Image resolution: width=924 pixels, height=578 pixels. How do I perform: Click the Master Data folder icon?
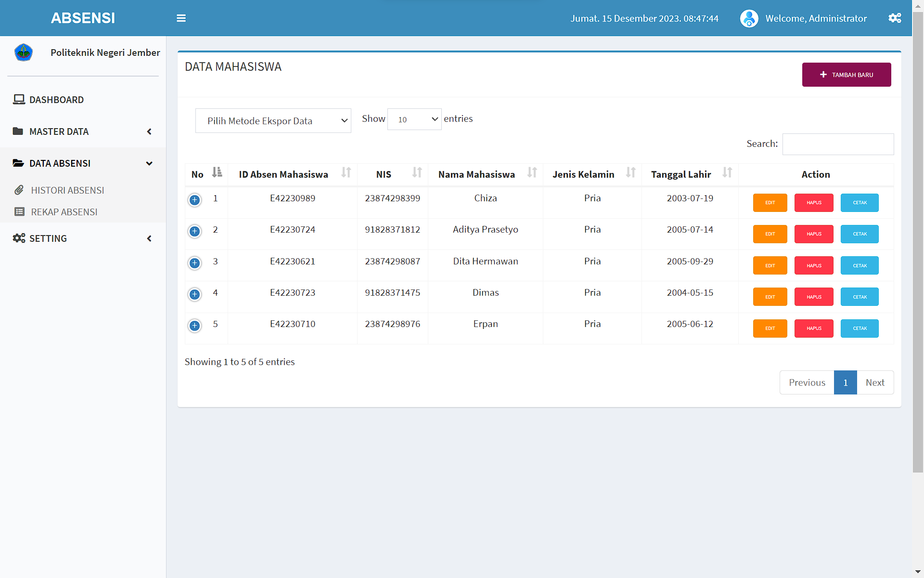(x=18, y=131)
